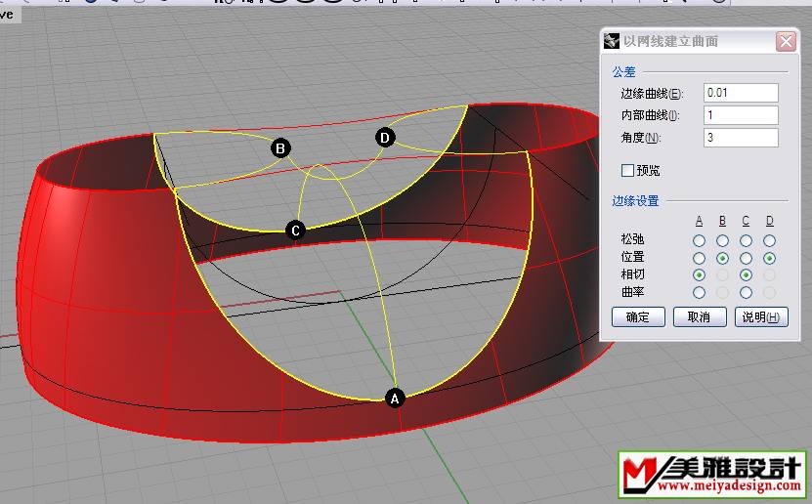Select 位置 radio button for edge A
The image size is (812, 504).
click(x=699, y=258)
